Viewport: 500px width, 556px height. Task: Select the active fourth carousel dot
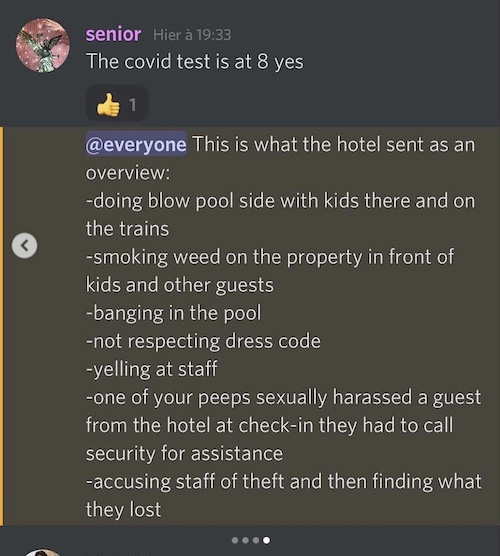(267, 540)
